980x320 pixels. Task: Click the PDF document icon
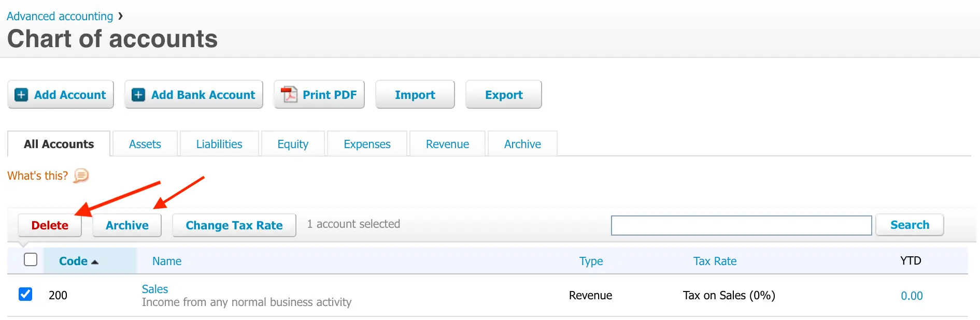coord(289,95)
